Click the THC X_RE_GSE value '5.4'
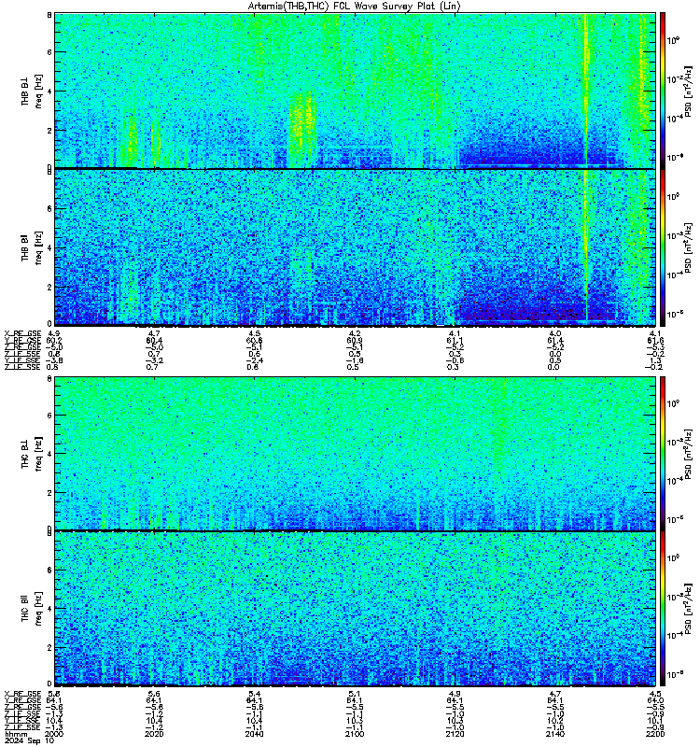The image size is (700, 747). (254, 694)
